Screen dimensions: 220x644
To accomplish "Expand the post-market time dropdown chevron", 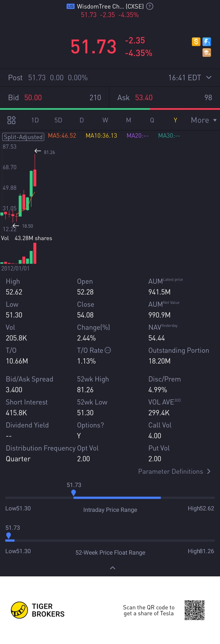I will (209, 78).
